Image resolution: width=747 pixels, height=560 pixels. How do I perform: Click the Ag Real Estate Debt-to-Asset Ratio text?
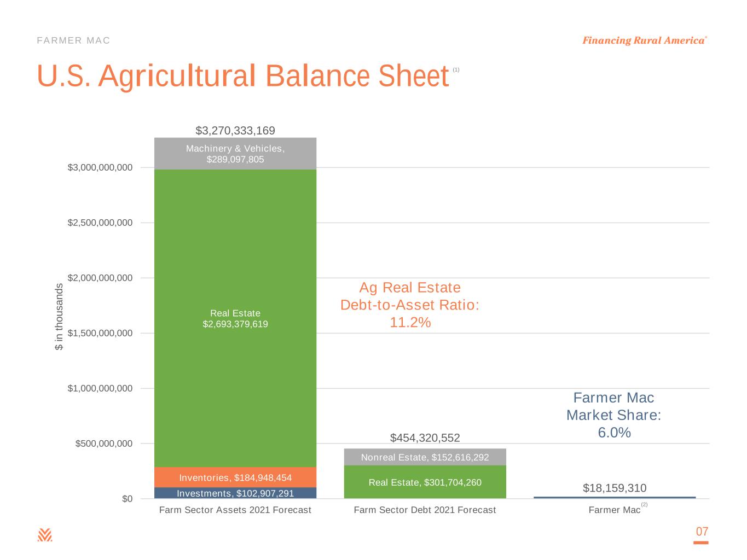[x=410, y=305]
